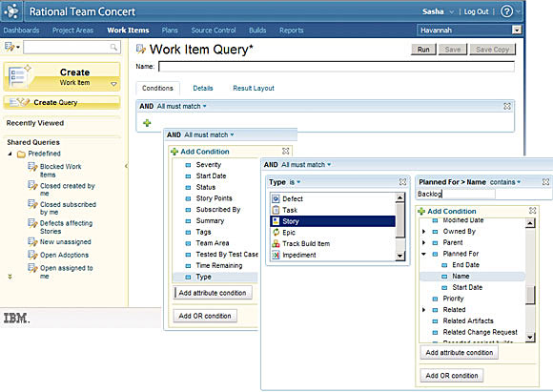Open the Source Control menu
Screen dimensions: 553x392
(214, 31)
